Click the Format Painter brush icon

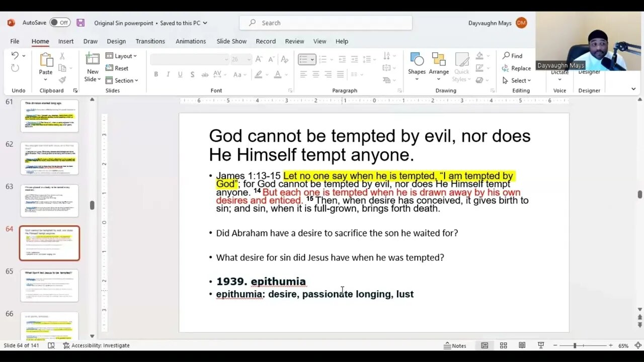click(x=62, y=80)
